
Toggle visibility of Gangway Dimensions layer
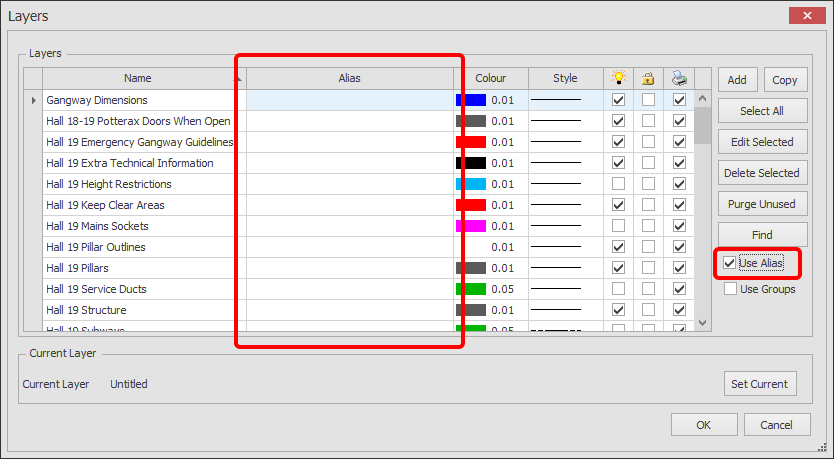click(x=618, y=100)
